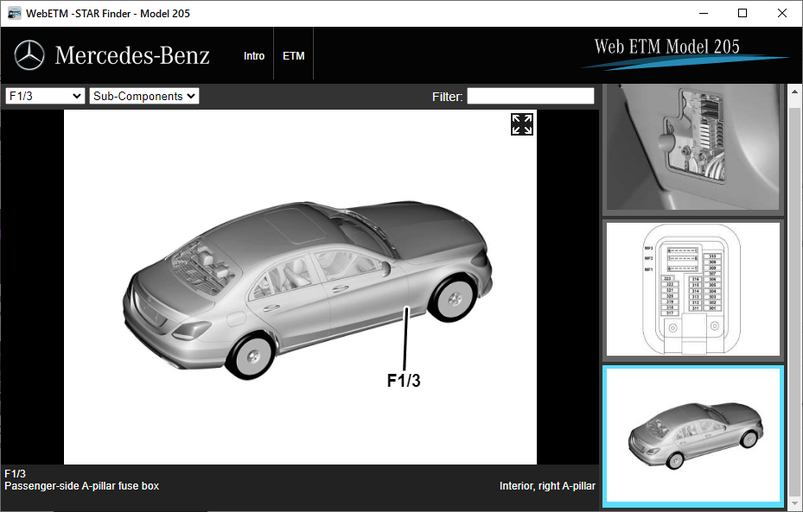Click the Passenger-side A-pillar fuse box description
Image resolution: width=803 pixels, height=512 pixels.
(x=82, y=486)
